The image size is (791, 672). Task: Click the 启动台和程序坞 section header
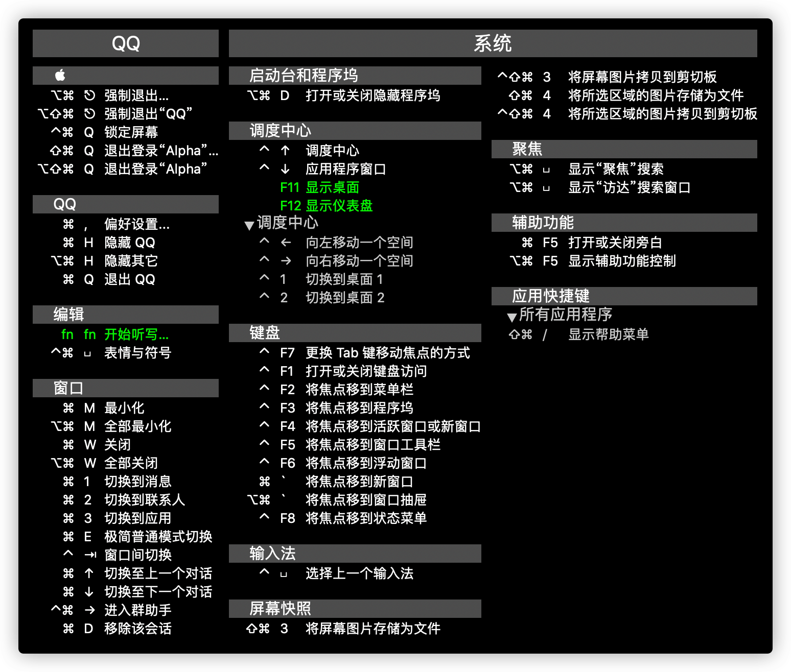[x=355, y=76]
